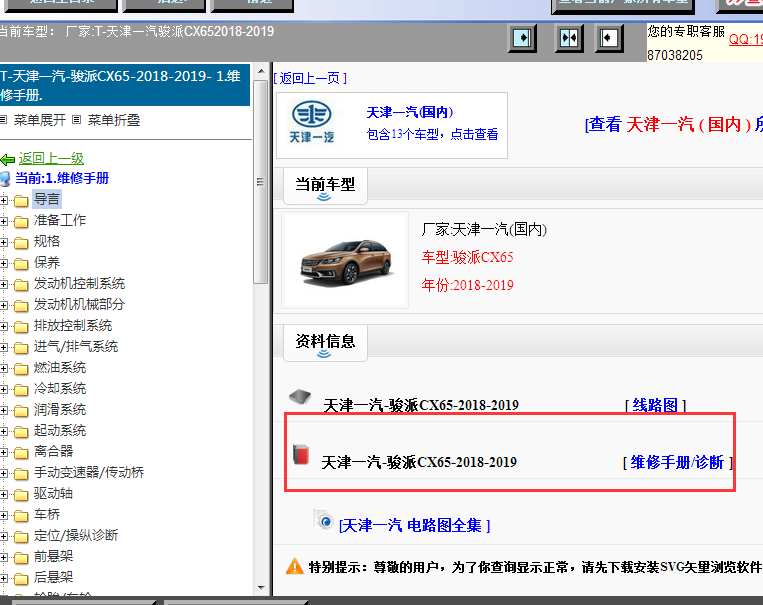Click the left-arrow panel button in header
Screen dimensions: 763x605
point(609,38)
